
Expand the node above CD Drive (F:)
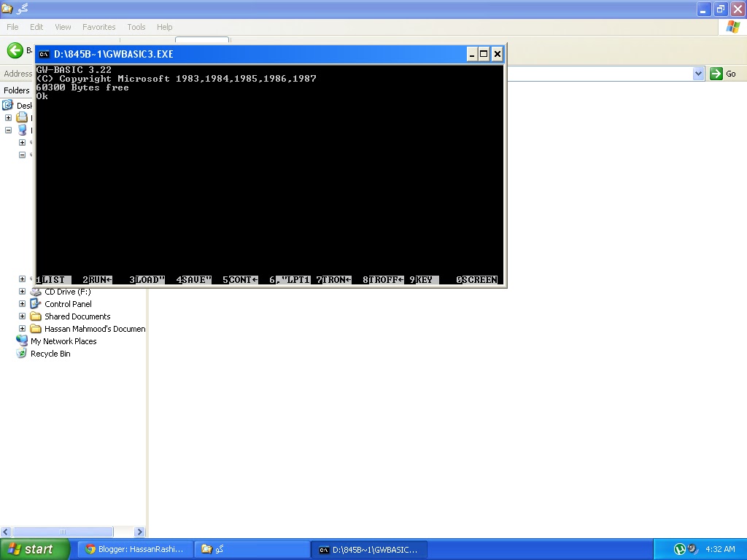[x=22, y=279]
